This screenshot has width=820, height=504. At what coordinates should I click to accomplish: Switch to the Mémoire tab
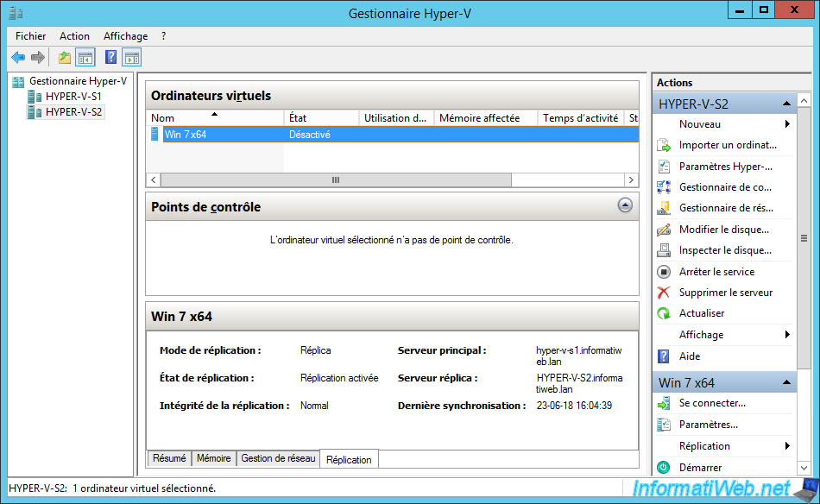(213, 458)
